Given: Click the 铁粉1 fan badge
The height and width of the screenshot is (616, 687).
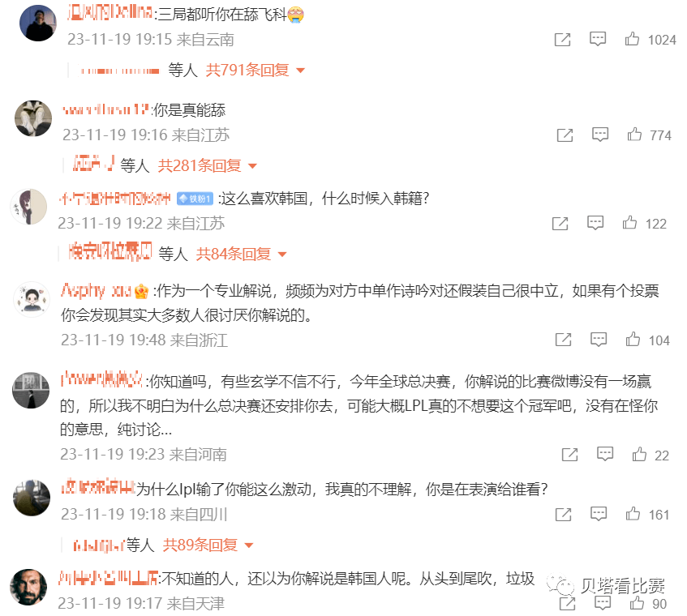Looking at the screenshot, I should pyautogui.click(x=195, y=199).
